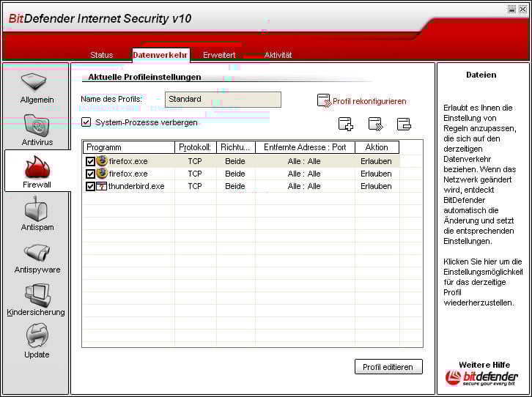532x397 pixels.
Task: Select the Datenverkehr tab
Action: coord(160,55)
